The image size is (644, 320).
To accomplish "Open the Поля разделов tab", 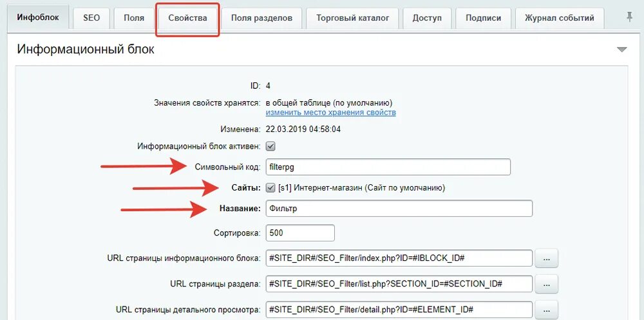I will [x=261, y=18].
